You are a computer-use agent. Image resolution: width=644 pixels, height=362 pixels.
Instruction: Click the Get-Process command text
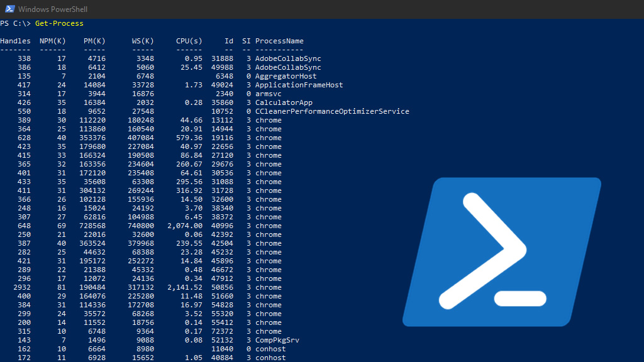click(x=59, y=23)
